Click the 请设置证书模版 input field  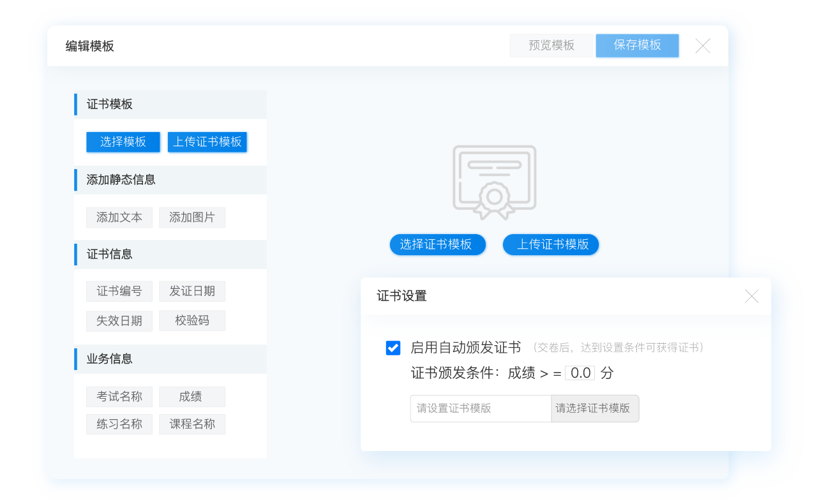click(x=481, y=408)
